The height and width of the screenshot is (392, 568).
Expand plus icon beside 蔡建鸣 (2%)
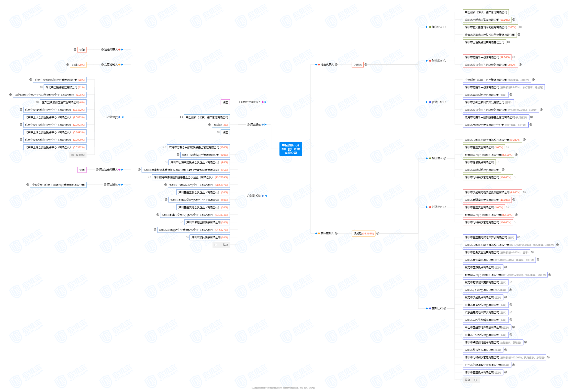coord(209,125)
